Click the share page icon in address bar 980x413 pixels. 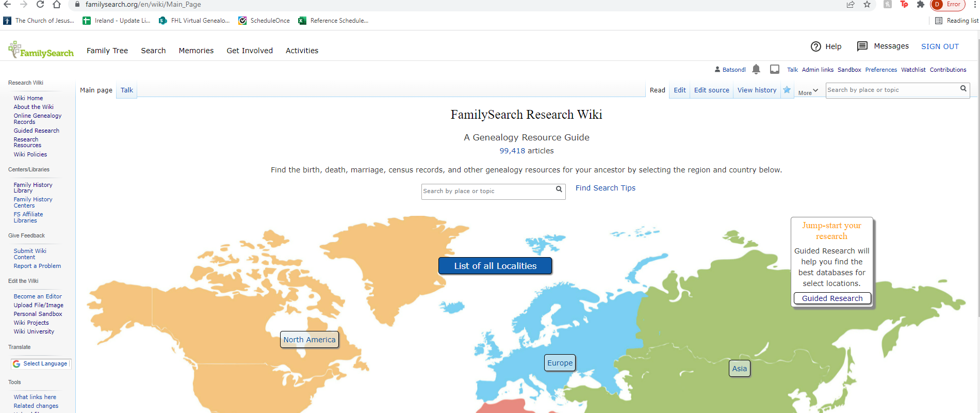(851, 4)
